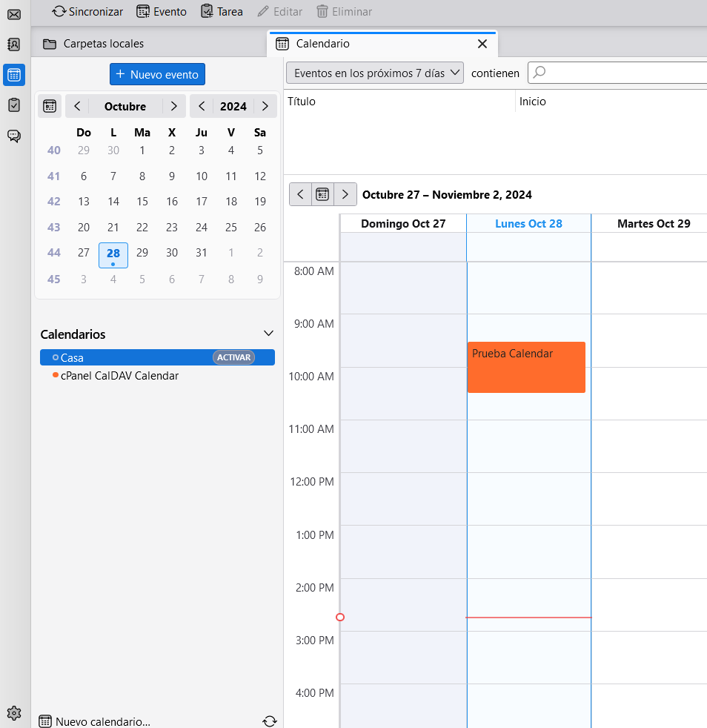
Task: Open Settings gear icon
Action: point(14,713)
